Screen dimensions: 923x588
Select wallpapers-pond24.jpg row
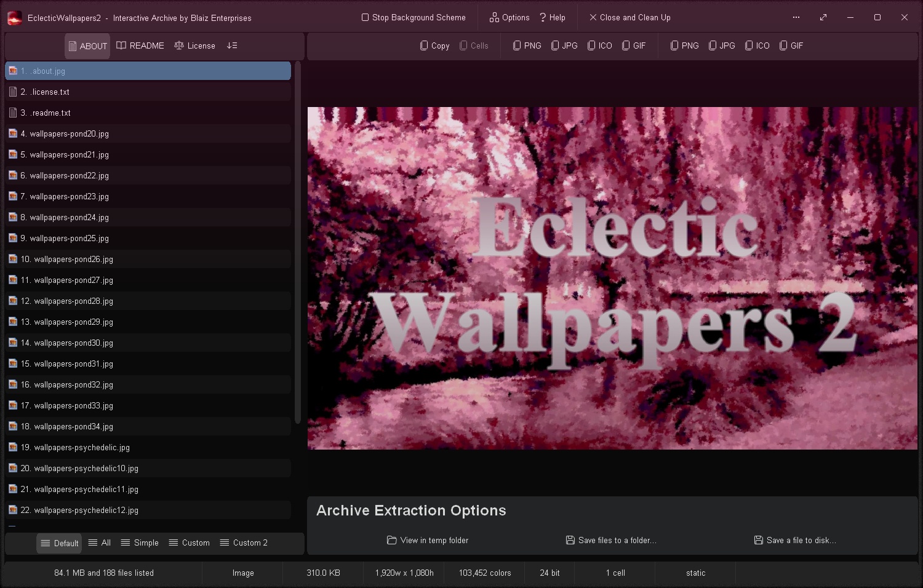click(x=148, y=217)
